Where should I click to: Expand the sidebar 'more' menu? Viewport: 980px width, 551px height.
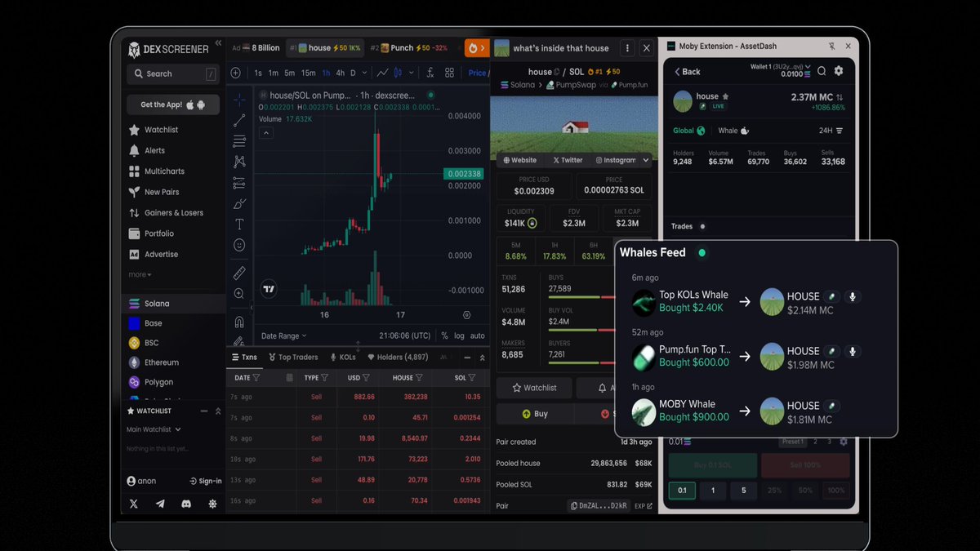coord(140,275)
